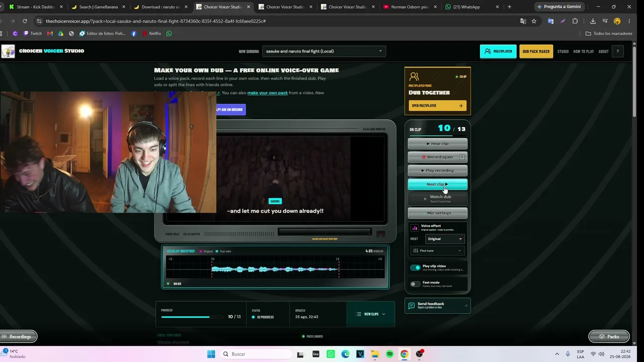This screenshot has height=362, width=644.
Task: Open the Netflix bookmark
Action: click(x=151, y=34)
